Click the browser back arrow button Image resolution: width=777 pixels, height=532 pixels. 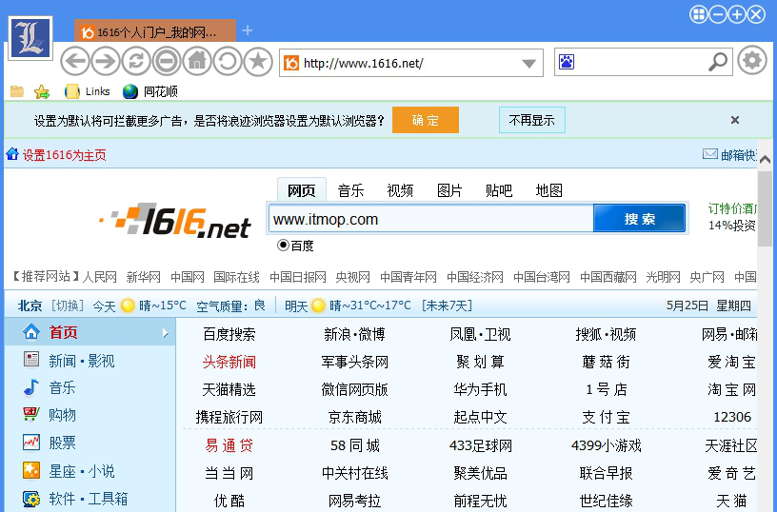[x=75, y=62]
